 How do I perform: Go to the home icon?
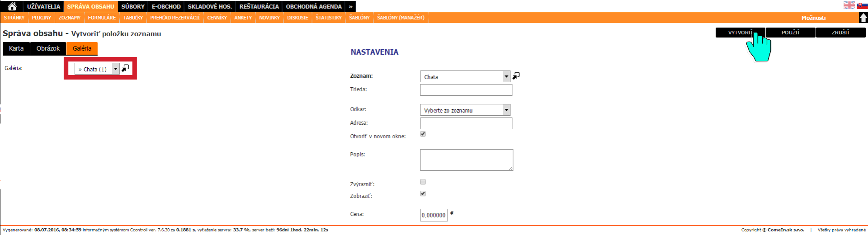coord(12,6)
